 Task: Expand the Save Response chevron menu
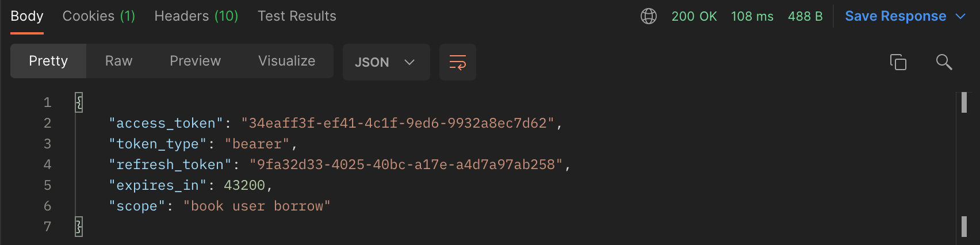click(x=960, y=16)
